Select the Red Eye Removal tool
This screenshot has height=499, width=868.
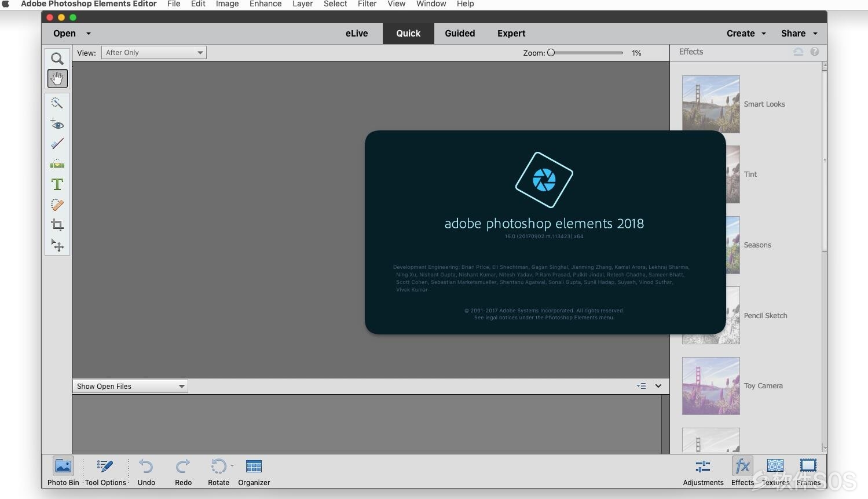coord(57,123)
